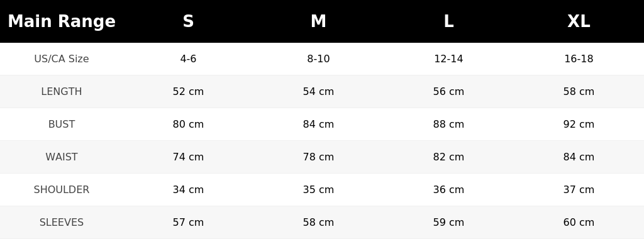Image resolution: width=644 pixels, height=239 pixels.
Task: Click the Main Range header
Action: coord(62,21)
